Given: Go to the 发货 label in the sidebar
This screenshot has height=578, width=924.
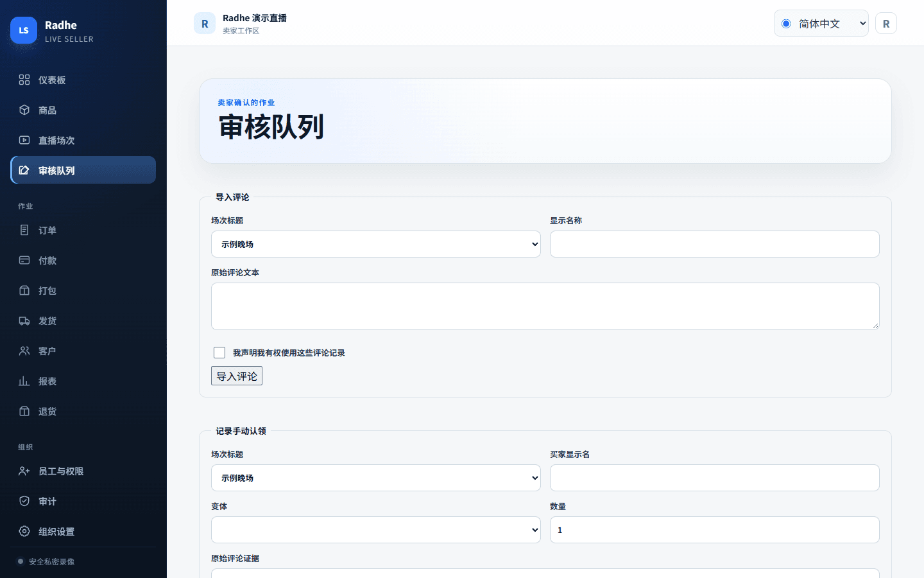Looking at the screenshot, I should [x=47, y=321].
